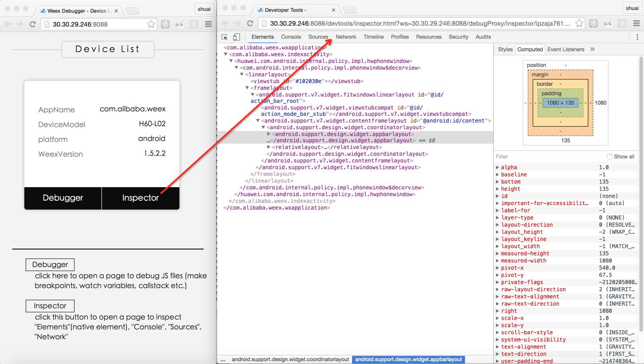Reload the Developer Tools window page
This screenshot has height=364, width=644.
click(250, 23)
